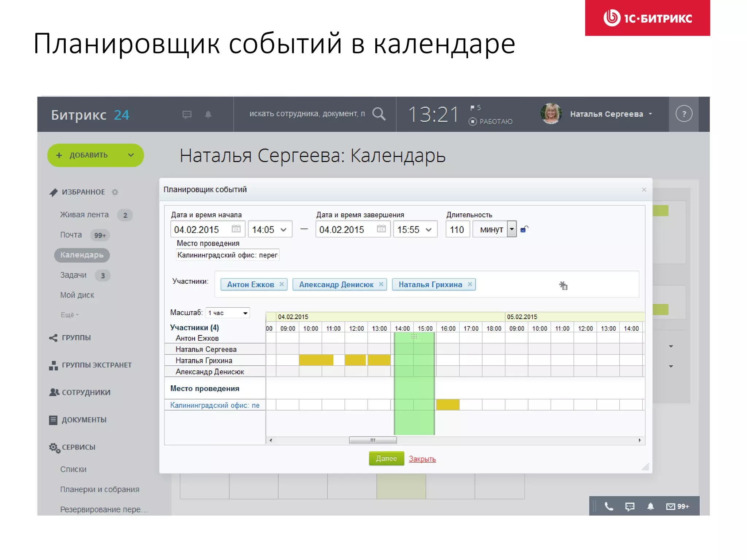The width and height of the screenshot is (747, 560).
Task: Click the Калининградский офис location link
Action: coord(215,405)
